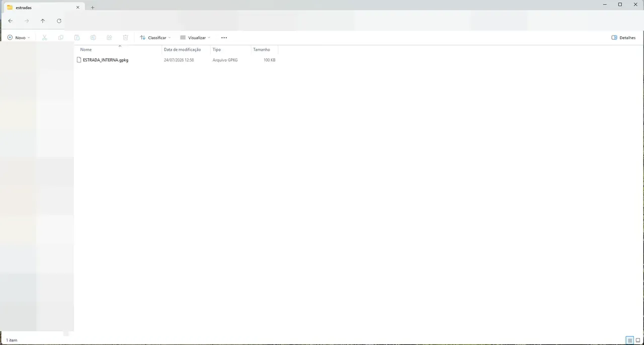This screenshot has height=345, width=644.
Task: Click the Arquivo GPKG type cell
Action: pyautogui.click(x=225, y=60)
